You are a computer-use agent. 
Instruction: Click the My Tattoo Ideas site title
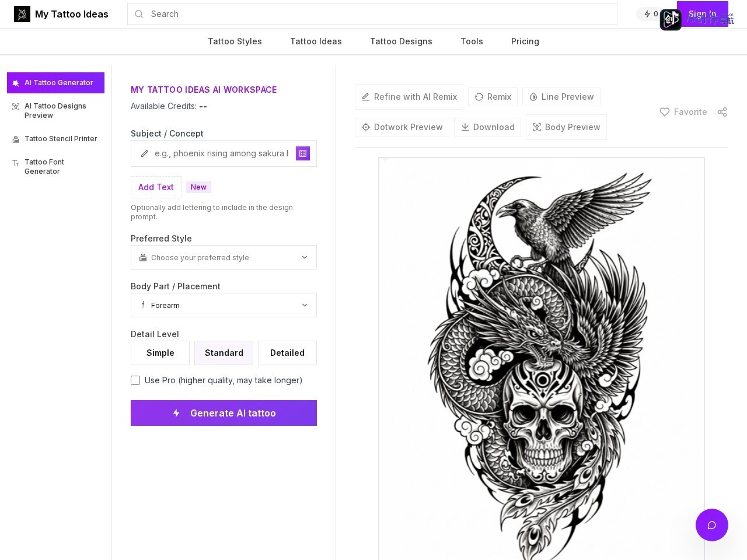pos(72,14)
